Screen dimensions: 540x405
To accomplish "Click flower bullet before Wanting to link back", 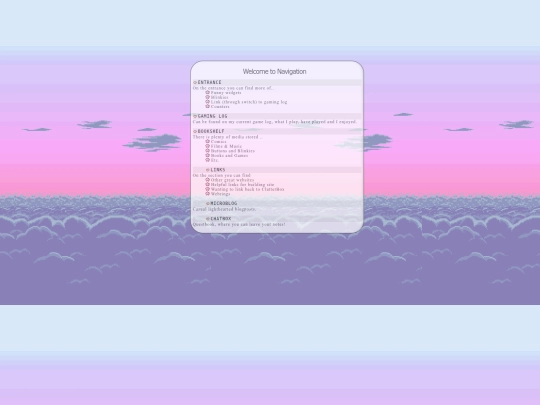I will 207,189.
